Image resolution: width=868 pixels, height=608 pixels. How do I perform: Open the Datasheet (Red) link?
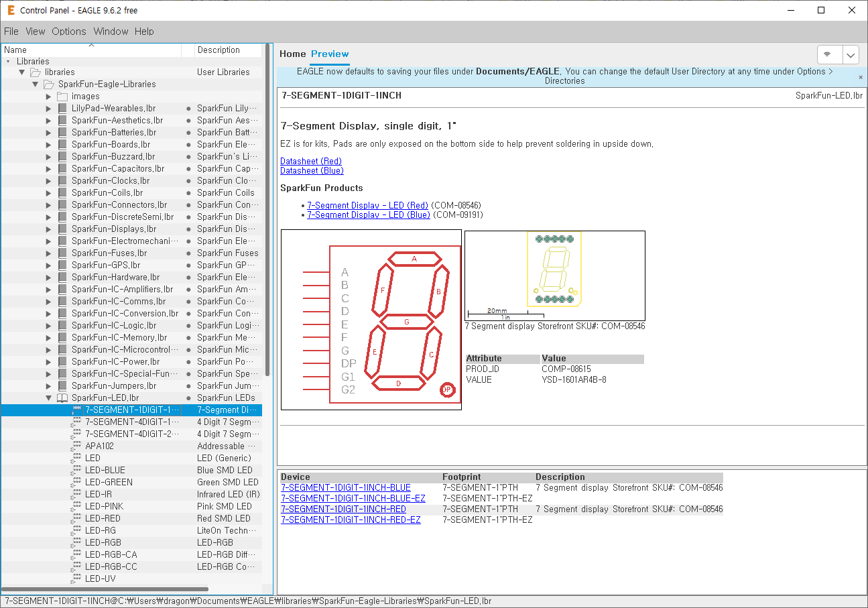tap(311, 161)
